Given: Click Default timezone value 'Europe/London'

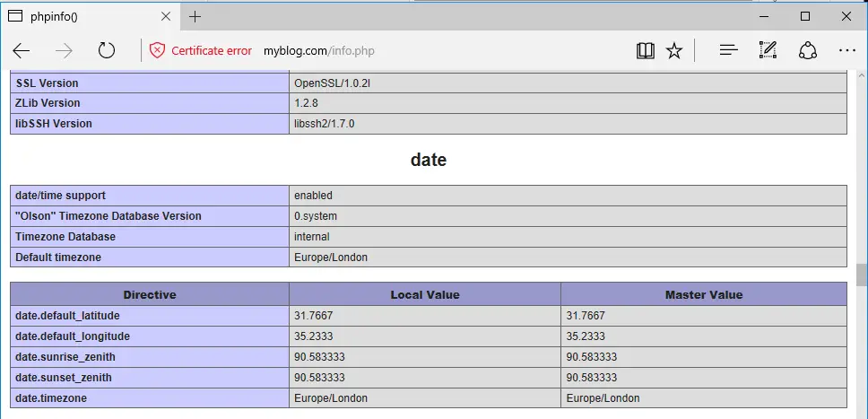Looking at the screenshot, I should (331, 258).
